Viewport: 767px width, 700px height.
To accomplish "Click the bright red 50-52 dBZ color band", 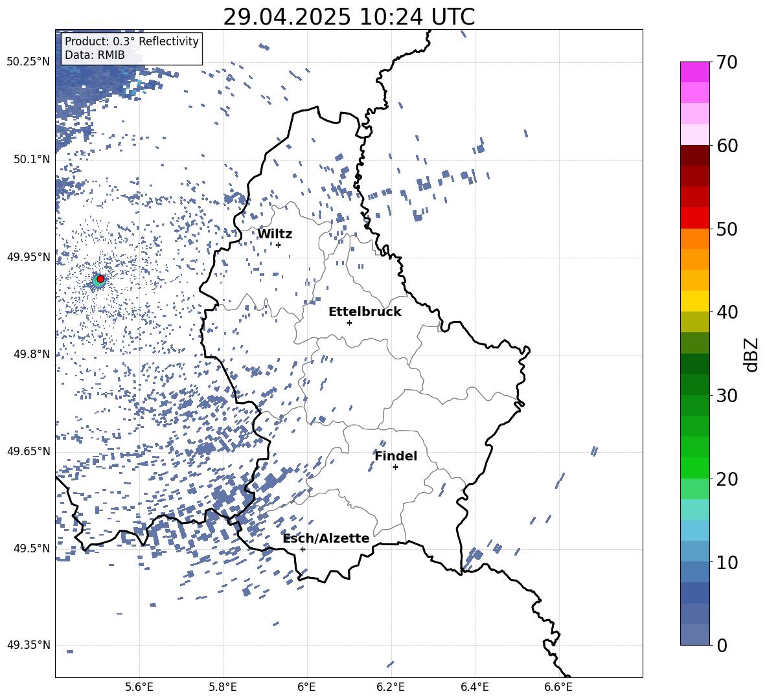I will click(x=695, y=218).
